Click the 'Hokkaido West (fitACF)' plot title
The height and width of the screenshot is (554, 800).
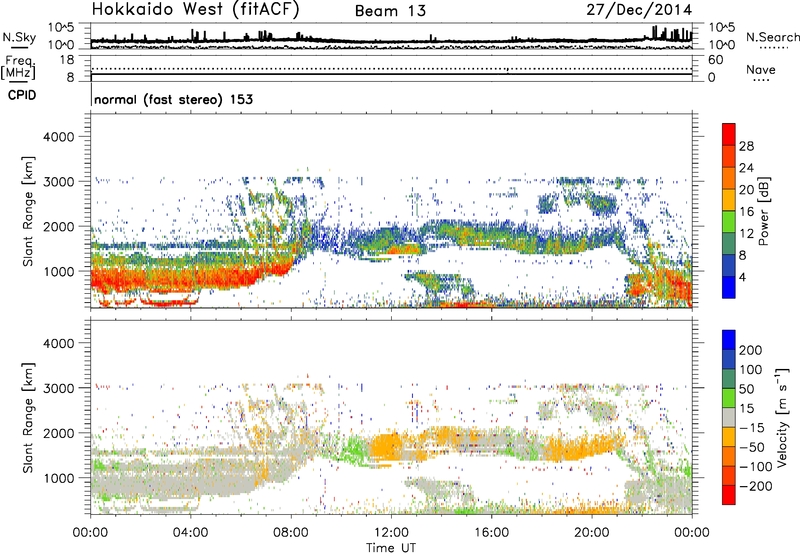click(x=195, y=10)
